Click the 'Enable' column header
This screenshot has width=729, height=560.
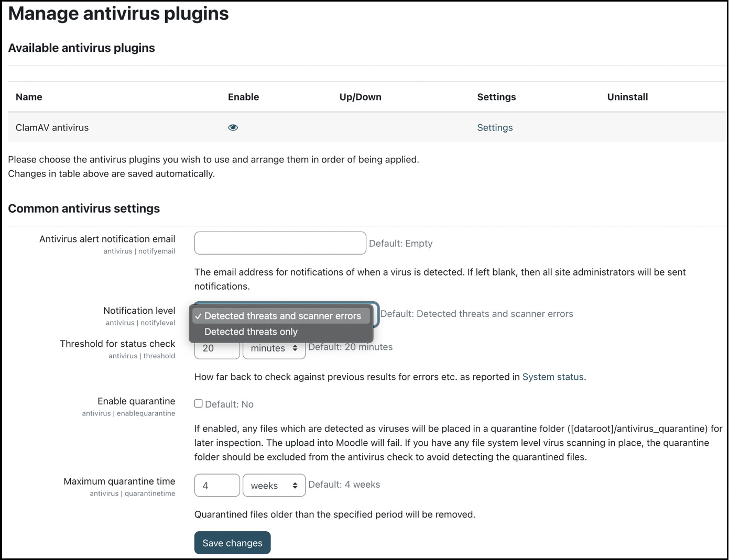243,97
